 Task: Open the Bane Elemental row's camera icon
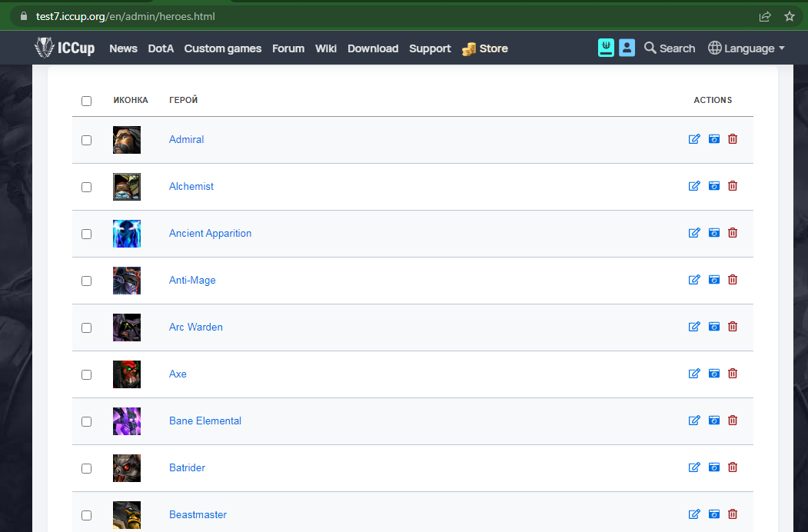[x=713, y=421]
